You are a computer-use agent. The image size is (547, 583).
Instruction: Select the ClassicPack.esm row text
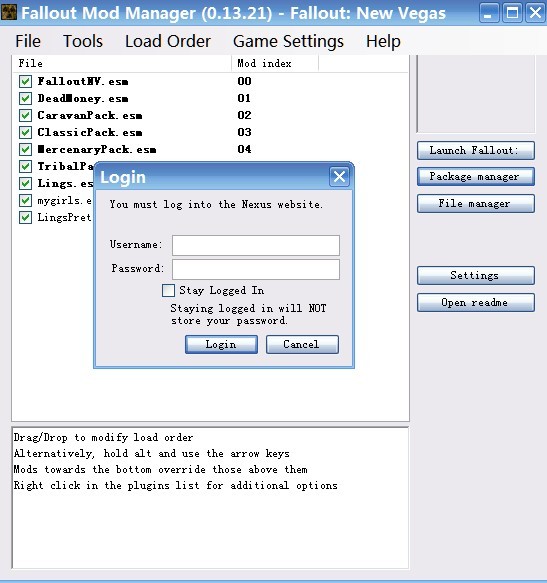90,132
